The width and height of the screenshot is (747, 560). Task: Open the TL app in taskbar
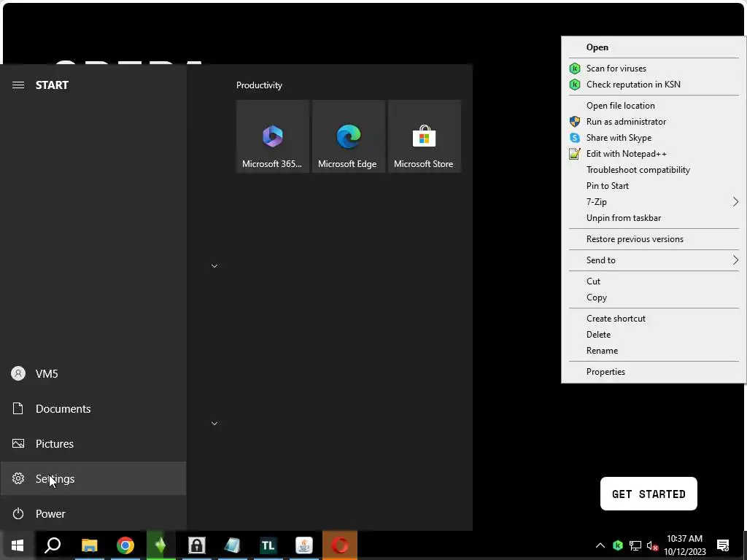pyautogui.click(x=268, y=545)
